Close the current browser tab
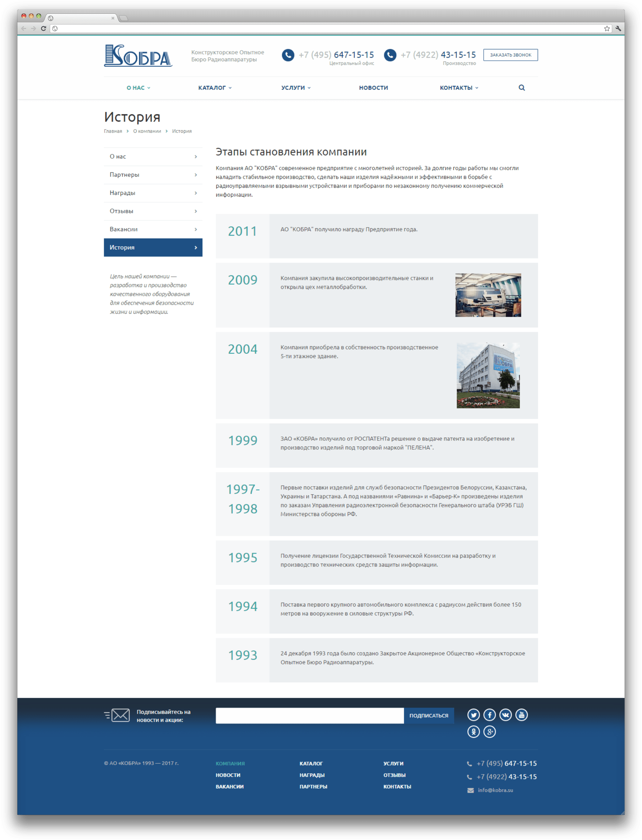The image size is (642, 840). point(113,18)
